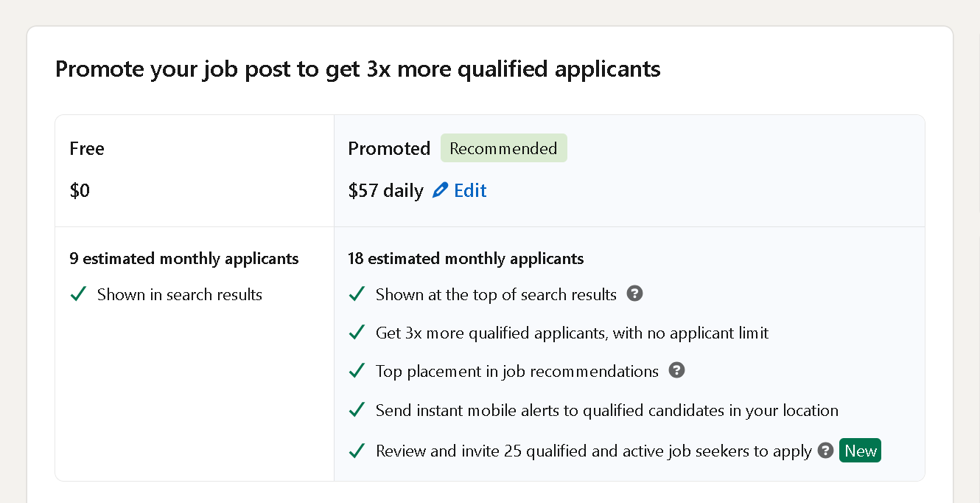Screen dimensions: 980x503
Task: Click the Edit link next to the daily budget
Action: (471, 190)
